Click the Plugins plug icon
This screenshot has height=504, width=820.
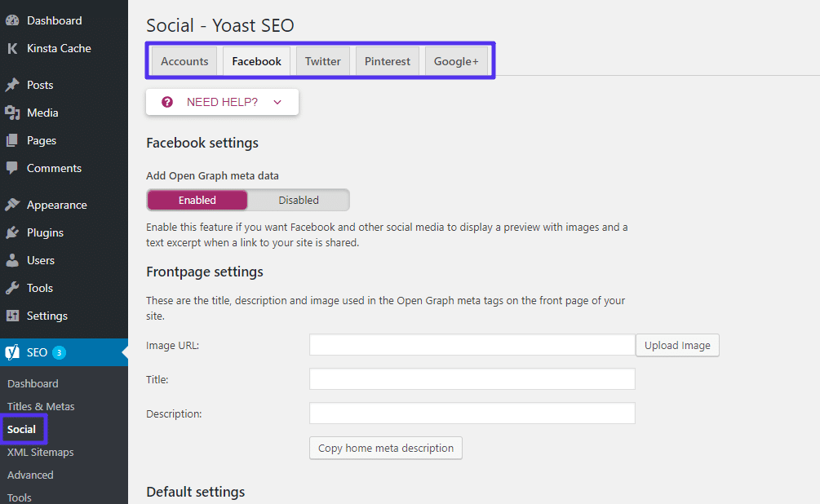pyautogui.click(x=12, y=232)
